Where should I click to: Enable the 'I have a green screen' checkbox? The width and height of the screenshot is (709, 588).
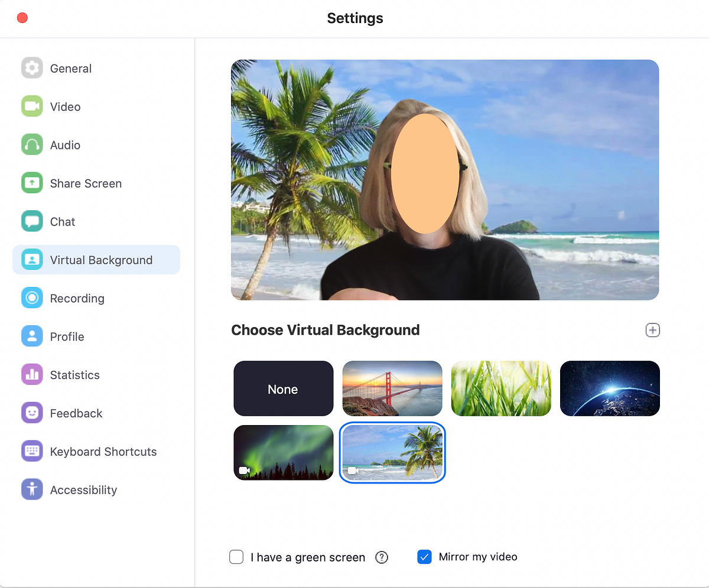point(236,557)
